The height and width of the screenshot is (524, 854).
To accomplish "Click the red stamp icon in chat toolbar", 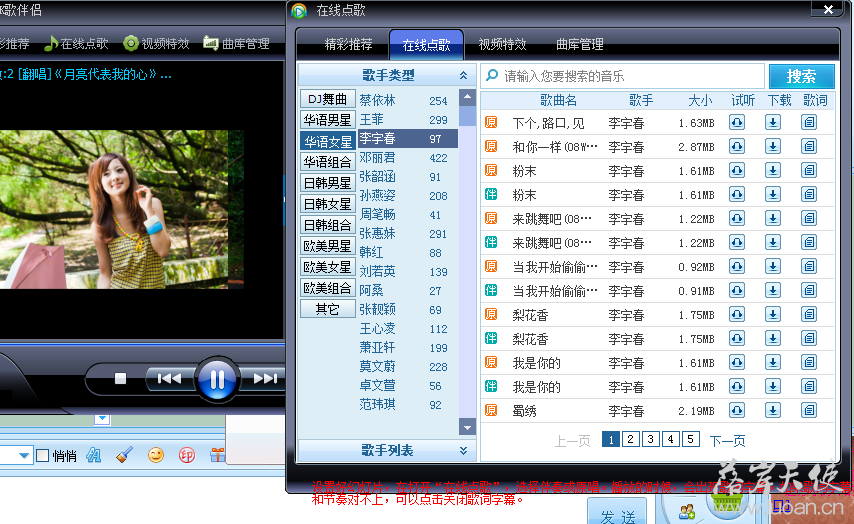I will pos(187,455).
